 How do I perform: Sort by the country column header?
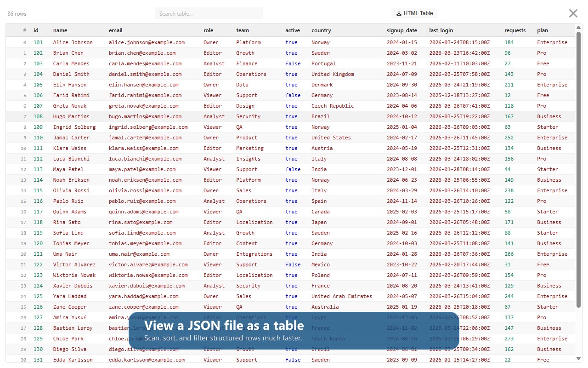click(321, 30)
